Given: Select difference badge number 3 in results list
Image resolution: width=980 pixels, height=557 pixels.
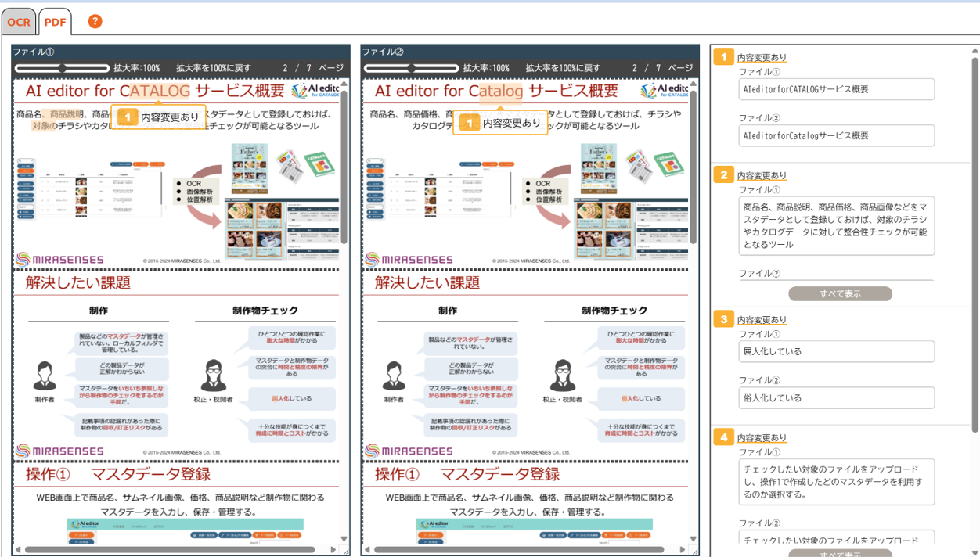Looking at the screenshot, I should (723, 319).
